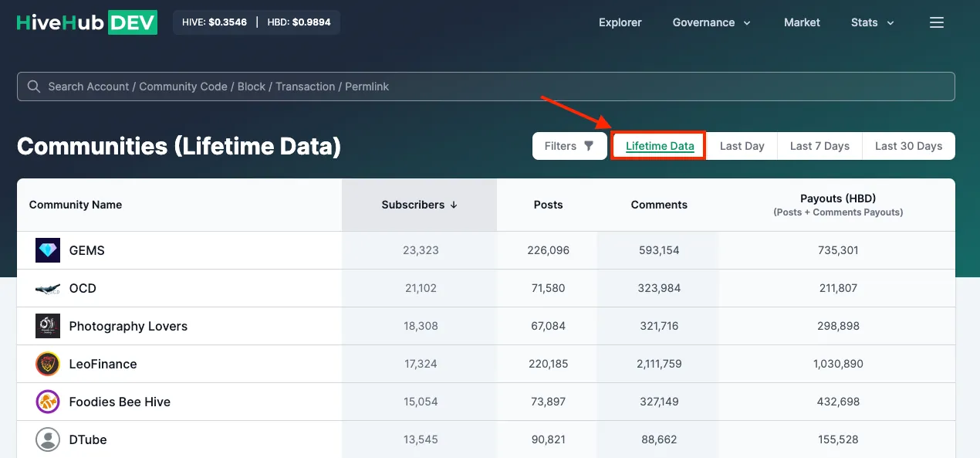Image resolution: width=980 pixels, height=458 pixels.
Task: Open the LeoFinance community link
Action: click(103, 364)
